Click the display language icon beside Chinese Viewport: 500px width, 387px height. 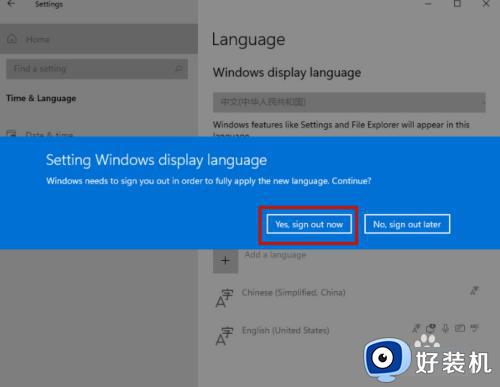pyautogui.click(x=474, y=291)
